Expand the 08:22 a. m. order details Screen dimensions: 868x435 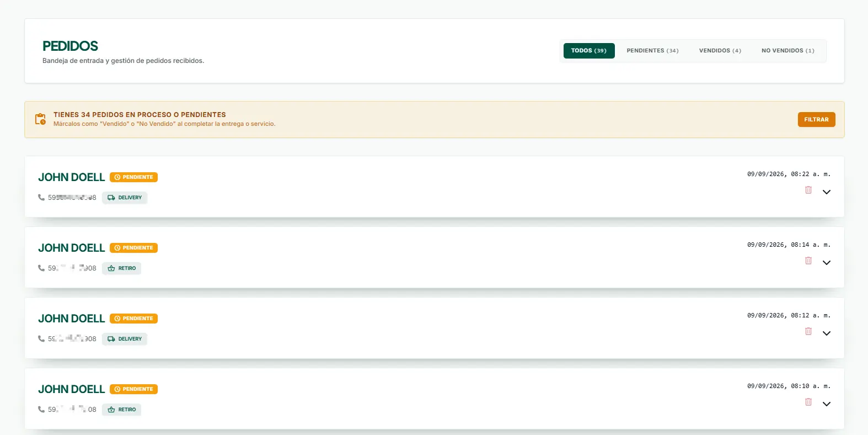point(827,192)
